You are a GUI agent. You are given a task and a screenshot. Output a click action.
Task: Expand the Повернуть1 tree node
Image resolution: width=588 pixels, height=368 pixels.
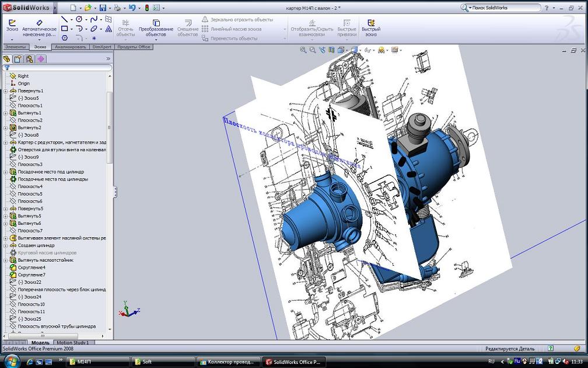coord(6,91)
